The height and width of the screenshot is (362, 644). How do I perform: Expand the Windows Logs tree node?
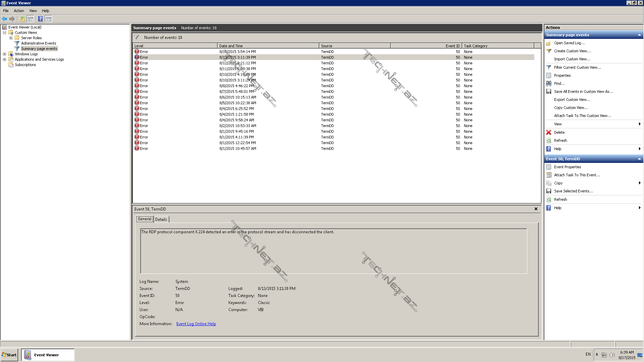pyautogui.click(x=4, y=54)
